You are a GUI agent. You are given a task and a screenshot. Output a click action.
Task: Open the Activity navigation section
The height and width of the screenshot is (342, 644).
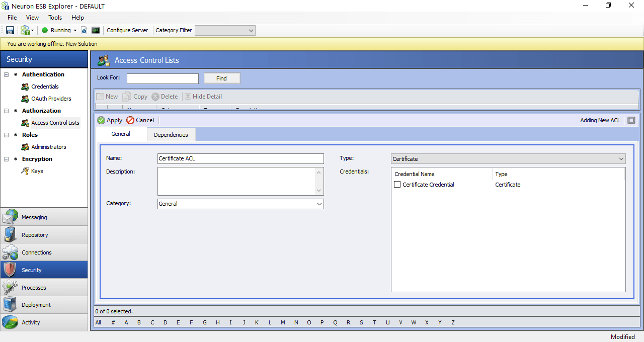[x=44, y=322]
